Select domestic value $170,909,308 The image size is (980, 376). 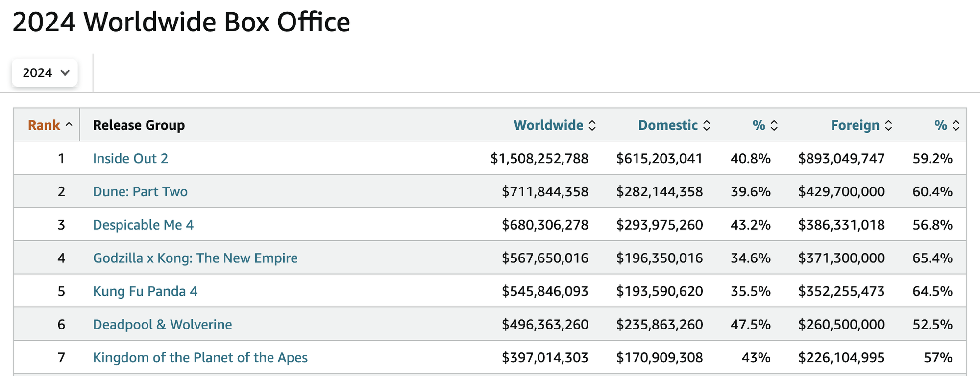(660, 358)
